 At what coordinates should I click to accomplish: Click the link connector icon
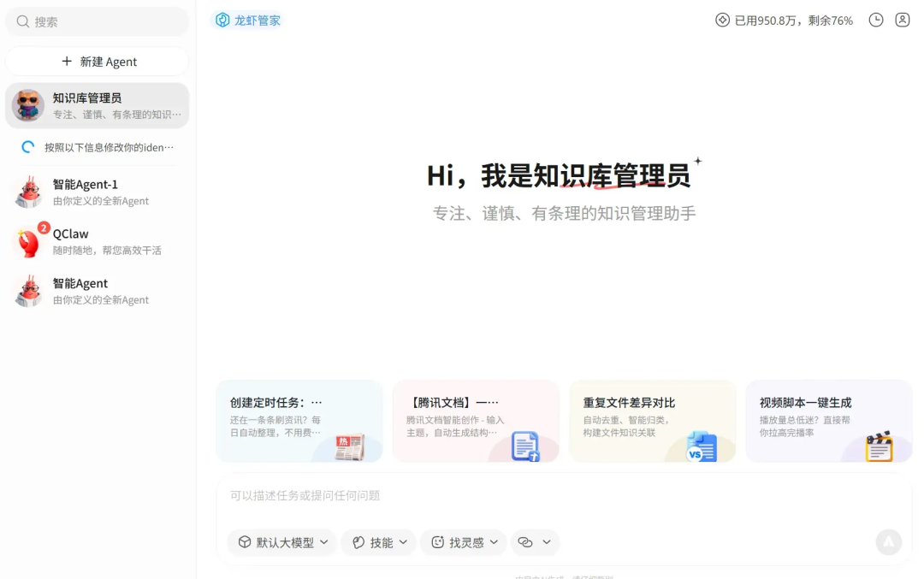coord(525,542)
